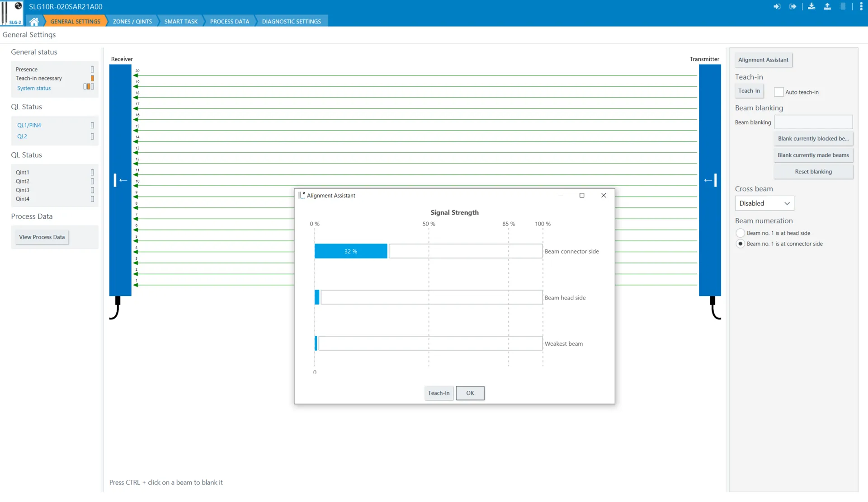Open the Cross beam dropdown
This screenshot has height=502, width=868.
[x=764, y=203]
